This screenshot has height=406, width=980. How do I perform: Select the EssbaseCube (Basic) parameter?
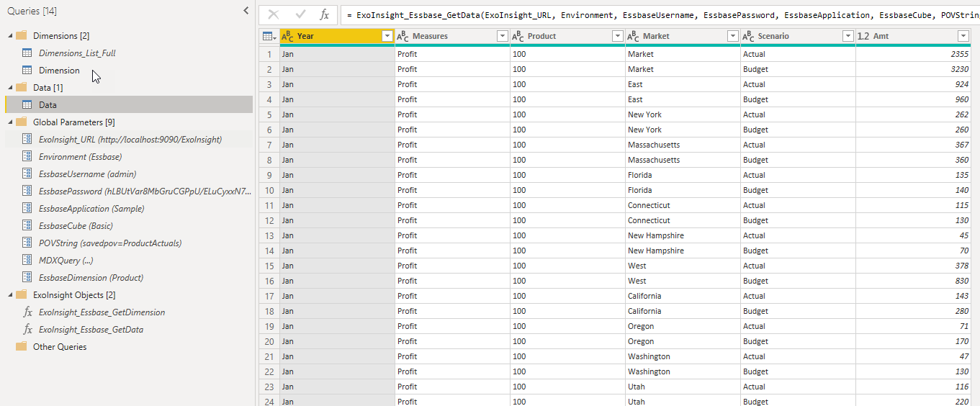[x=76, y=225]
